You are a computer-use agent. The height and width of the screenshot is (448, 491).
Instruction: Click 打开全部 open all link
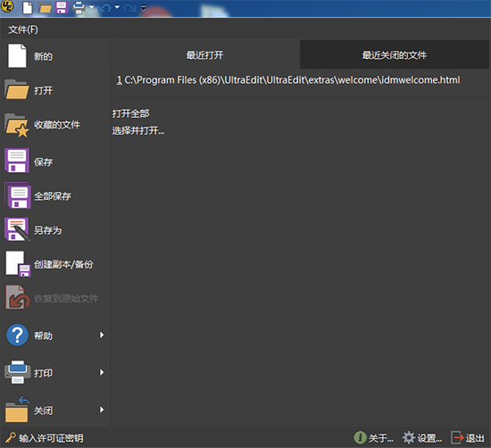point(131,113)
